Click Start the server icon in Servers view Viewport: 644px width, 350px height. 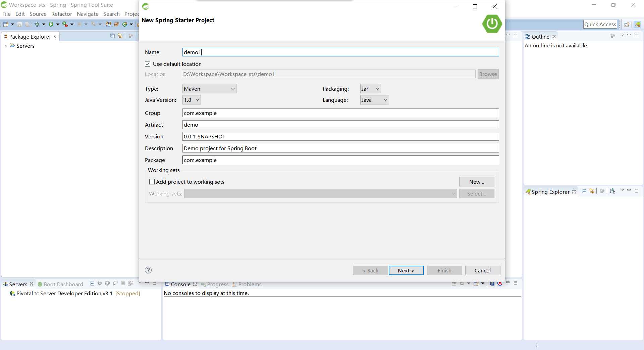pyautogui.click(x=107, y=283)
